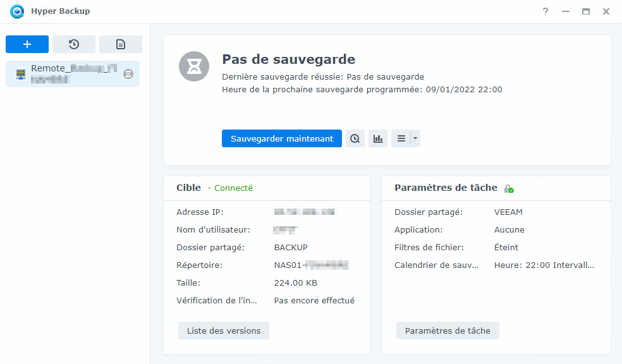Maximize the Hyper Backup window
The width and height of the screenshot is (622, 364).
pyautogui.click(x=586, y=11)
